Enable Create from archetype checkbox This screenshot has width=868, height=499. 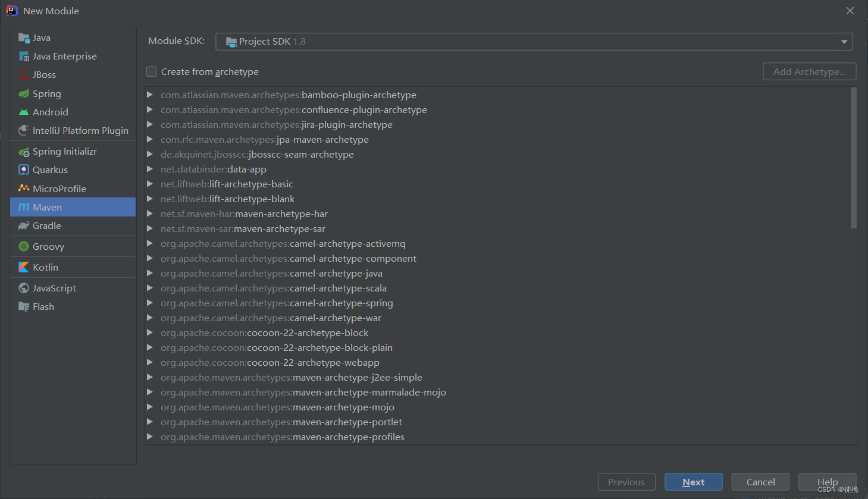(152, 72)
